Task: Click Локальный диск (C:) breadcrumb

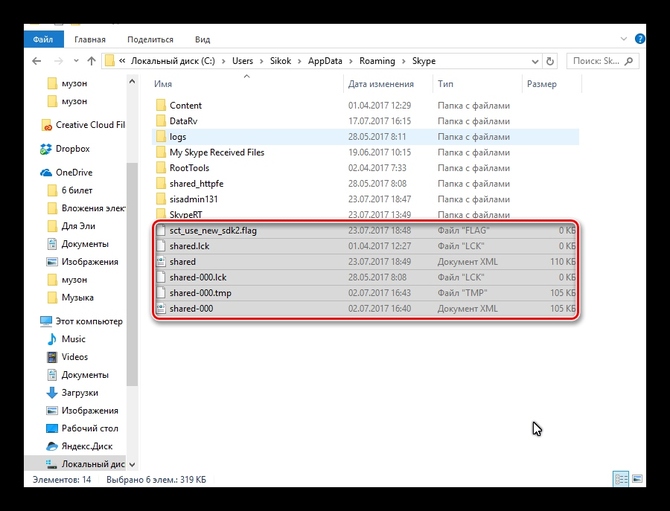Action: click(x=173, y=61)
